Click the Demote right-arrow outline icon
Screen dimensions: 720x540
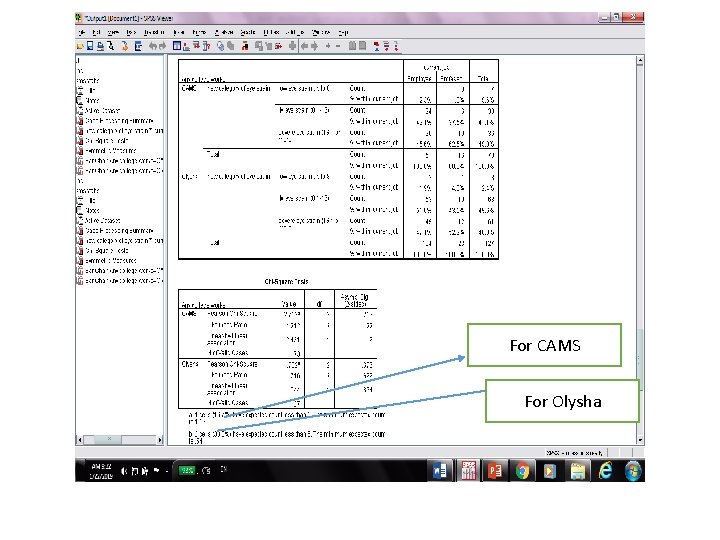[314, 46]
